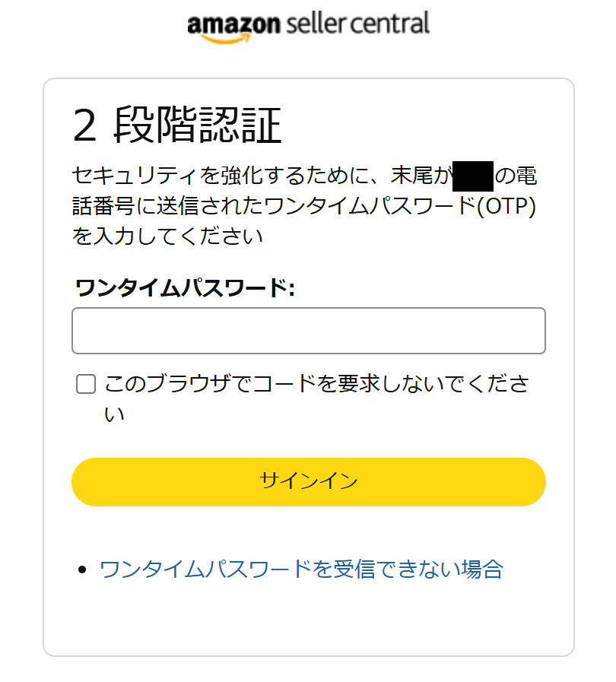Click the bold "amazon" word in logo

click(233, 24)
